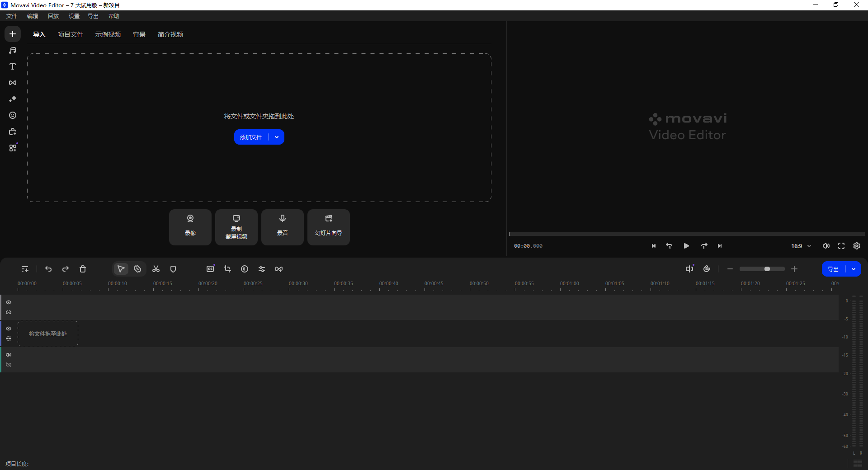Play the preview video

pyautogui.click(x=686, y=246)
